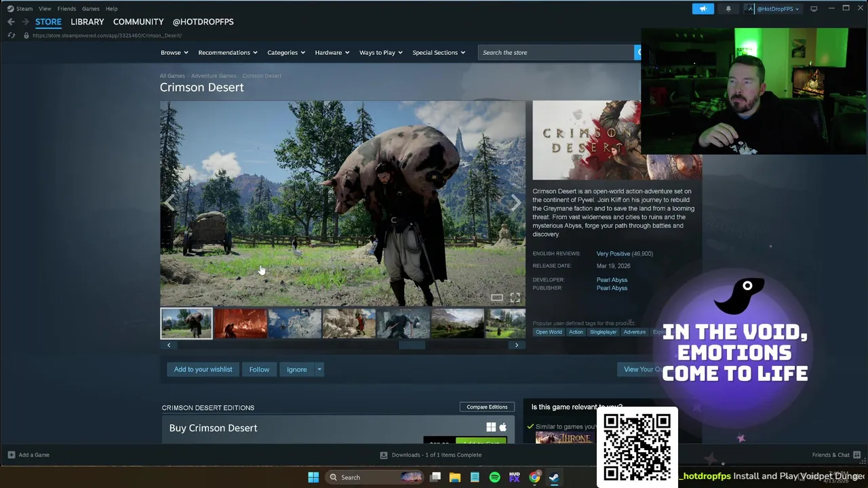The image size is (868, 488).
Task: Open the screenshot in fullscreen
Action: 515,298
